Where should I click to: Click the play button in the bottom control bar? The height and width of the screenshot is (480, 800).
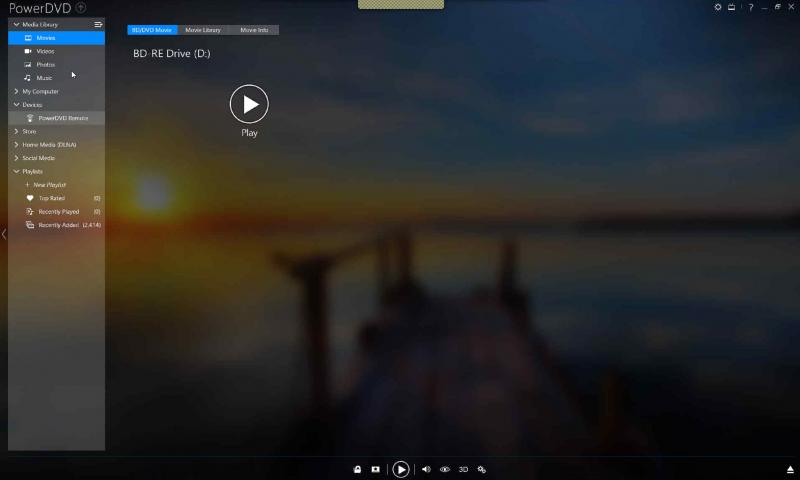401,469
